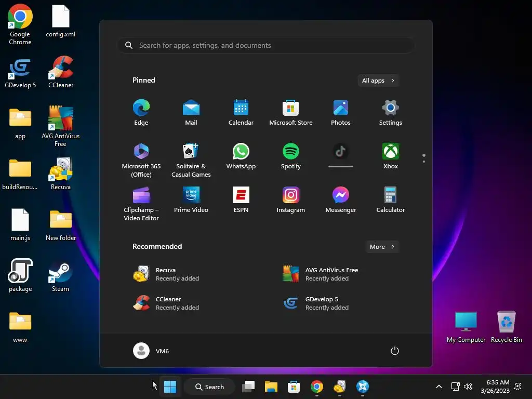
Task: Click the Start menu search field
Action: pos(265,45)
